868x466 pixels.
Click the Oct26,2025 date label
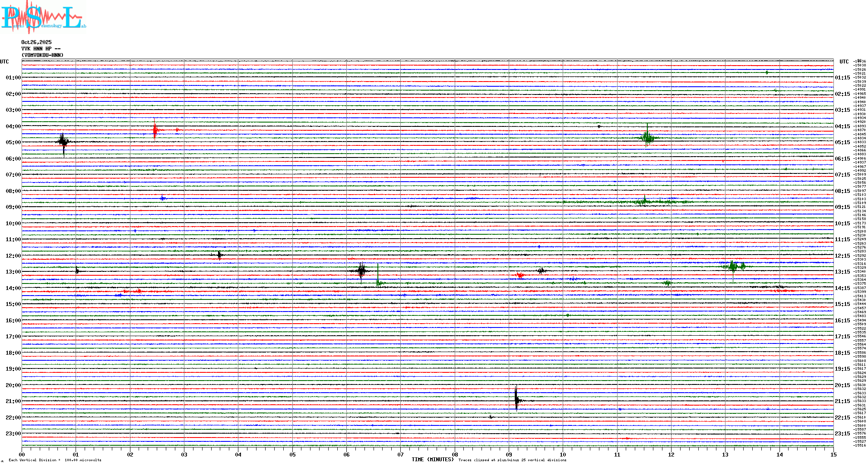pyautogui.click(x=36, y=42)
